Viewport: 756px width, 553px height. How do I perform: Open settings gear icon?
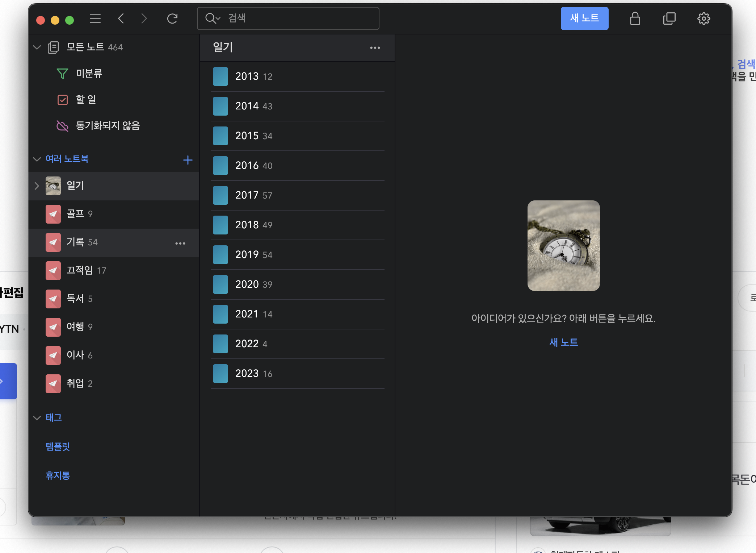point(703,18)
